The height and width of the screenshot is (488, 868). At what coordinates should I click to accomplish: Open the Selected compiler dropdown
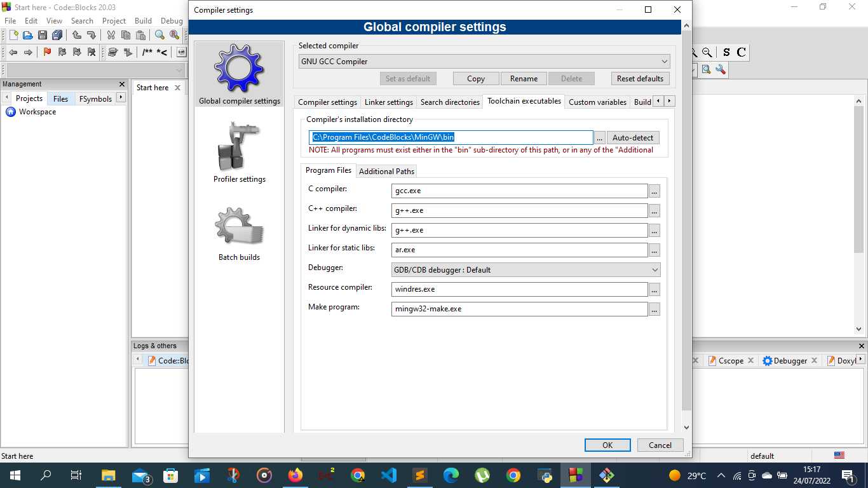[484, 62]
